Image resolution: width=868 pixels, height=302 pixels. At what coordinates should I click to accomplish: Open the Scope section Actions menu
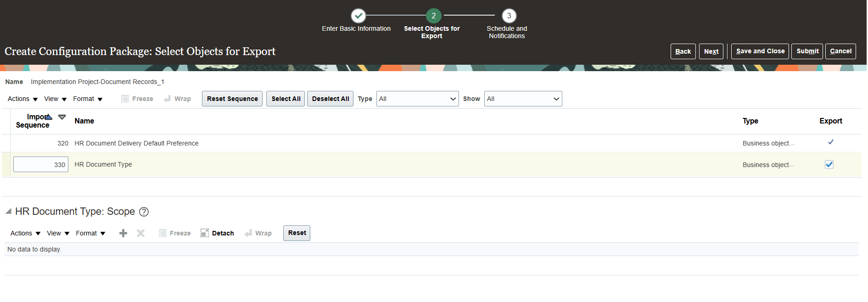(x=25, y=233)
